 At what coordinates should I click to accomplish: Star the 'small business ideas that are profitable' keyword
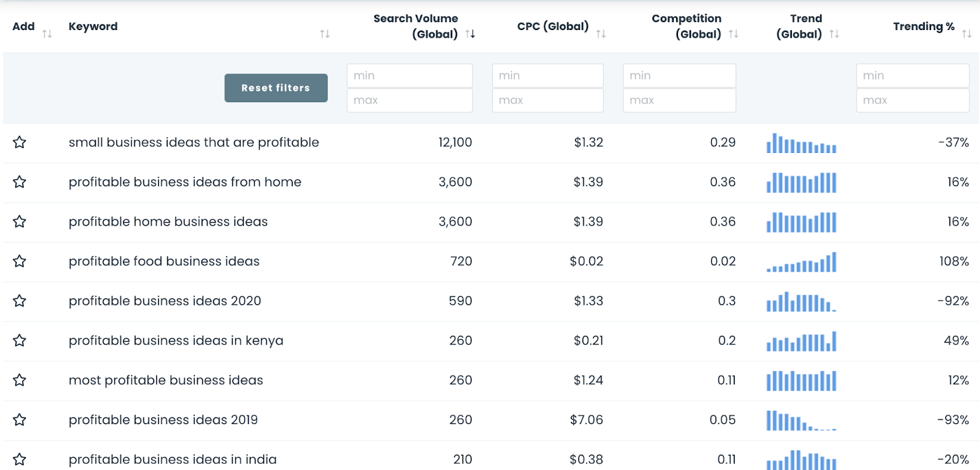click(20, 143)
